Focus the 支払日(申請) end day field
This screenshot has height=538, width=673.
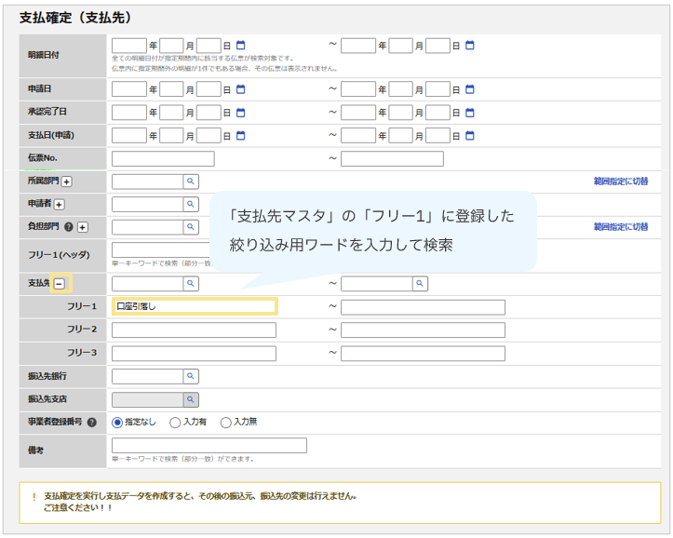click(438, 136)
